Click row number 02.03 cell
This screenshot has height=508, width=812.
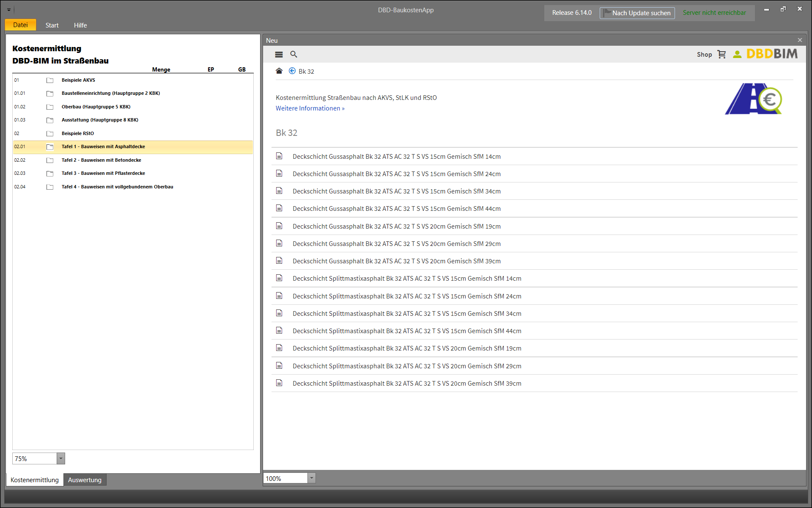click(x=20, y=173)
